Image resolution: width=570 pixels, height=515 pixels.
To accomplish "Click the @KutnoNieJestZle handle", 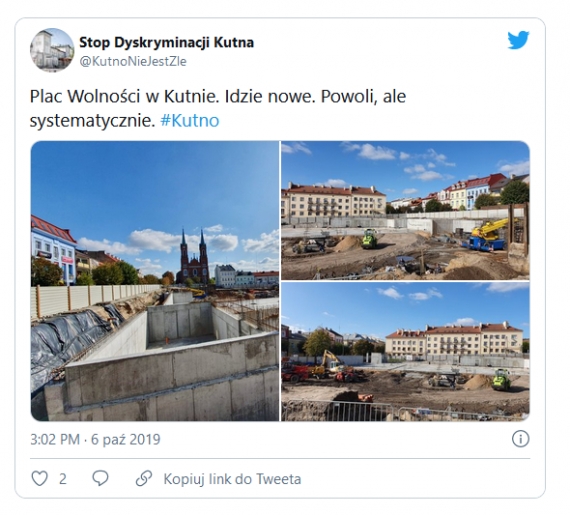I will coord(133,61).
